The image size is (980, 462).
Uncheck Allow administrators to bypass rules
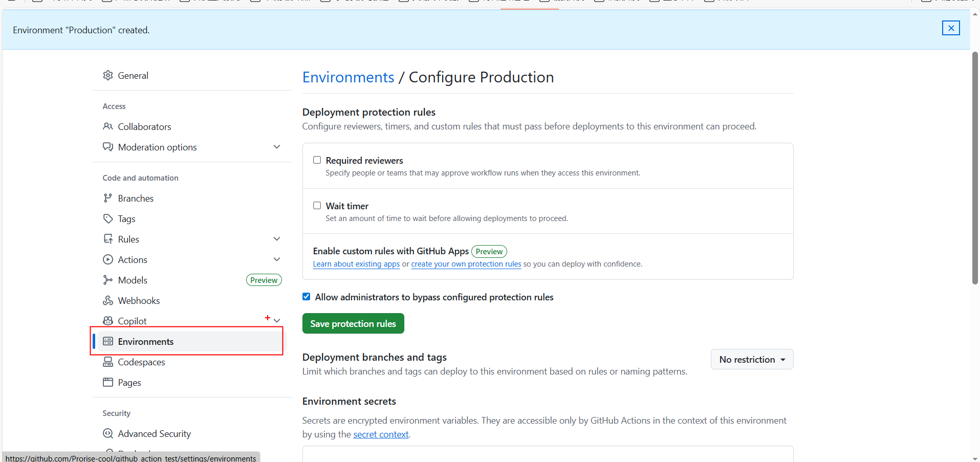(x=307, y=297)
